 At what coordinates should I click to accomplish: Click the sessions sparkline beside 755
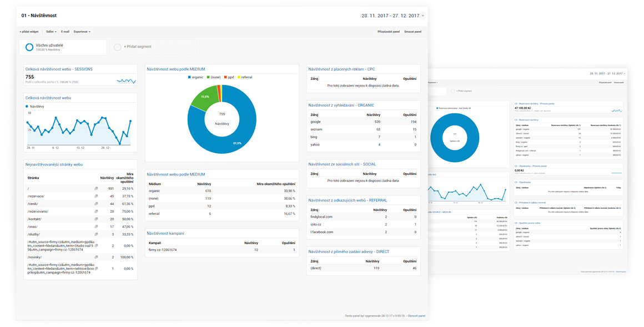point(126,81)
